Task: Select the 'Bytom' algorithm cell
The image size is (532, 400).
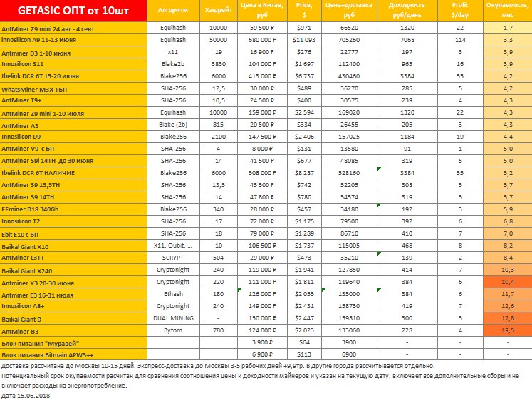Action: click(173, 330)
